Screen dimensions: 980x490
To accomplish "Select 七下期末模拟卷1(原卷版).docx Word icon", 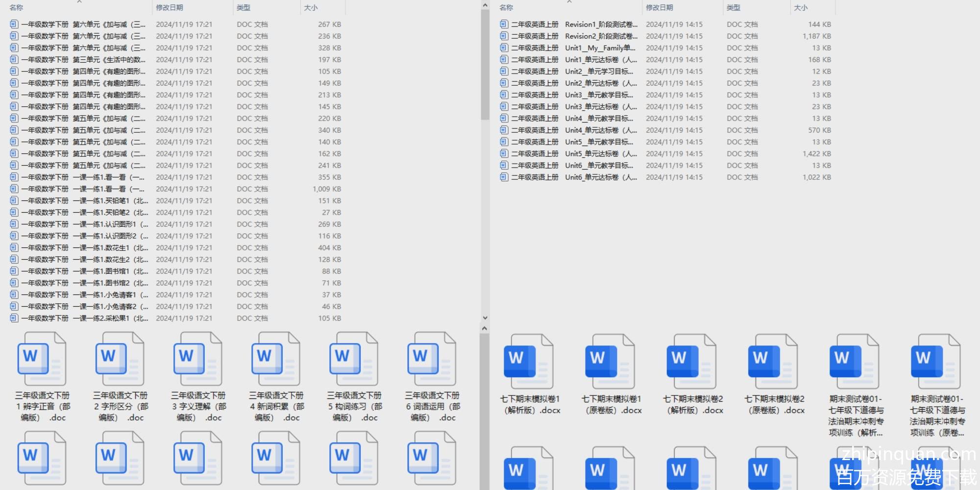I will pyautogui.click(x=611, y=361).
